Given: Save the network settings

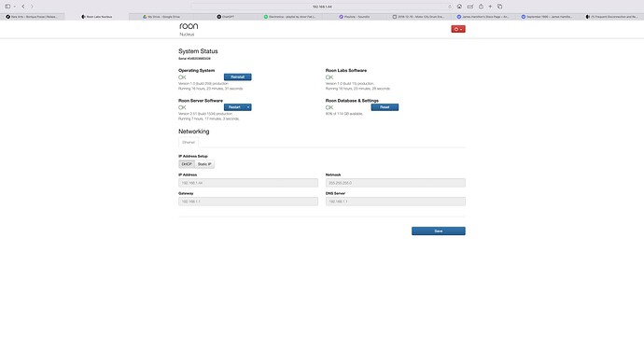Looking at the screenshot, I should point(439,231).
